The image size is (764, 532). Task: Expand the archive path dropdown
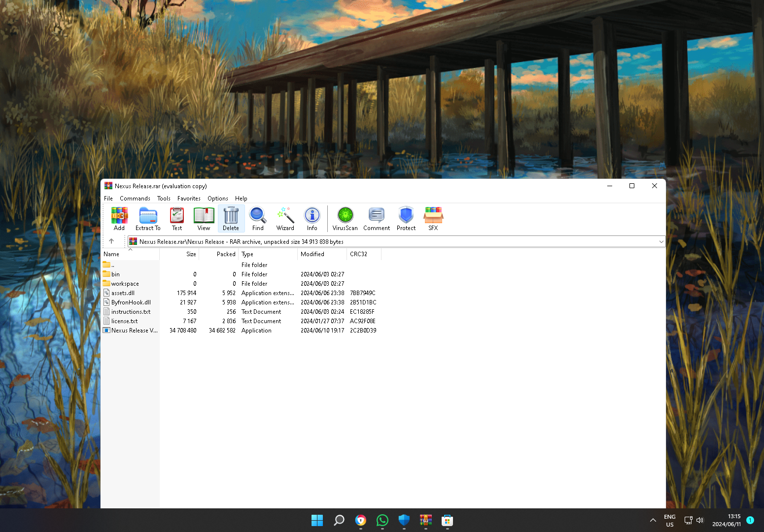coord(661,242)
